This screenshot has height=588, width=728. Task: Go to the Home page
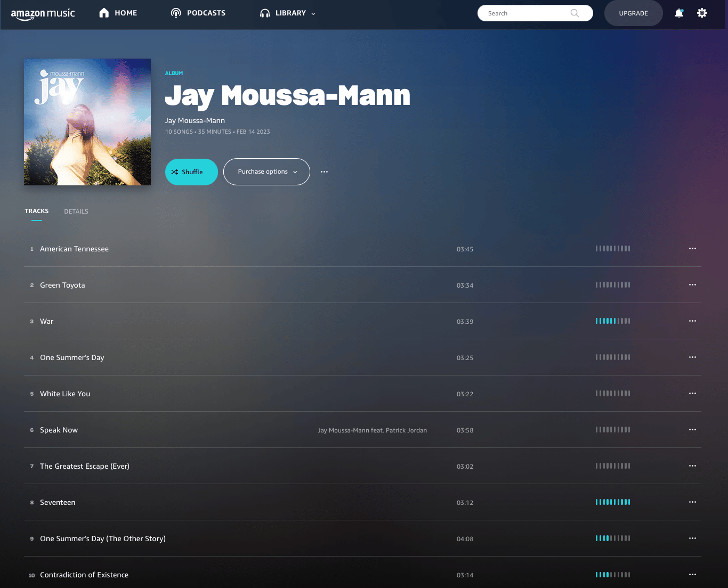coord(118,13)
